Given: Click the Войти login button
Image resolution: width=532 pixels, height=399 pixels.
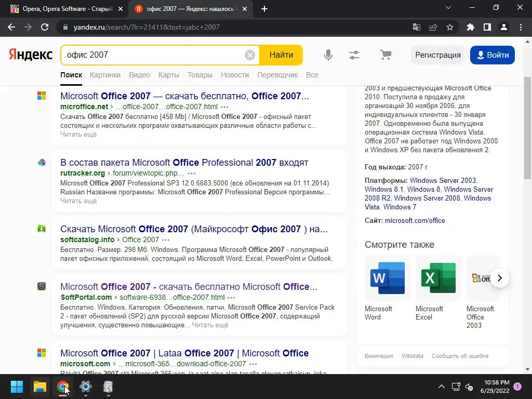Looking at the screenshot, I should (x=493, y=55).
